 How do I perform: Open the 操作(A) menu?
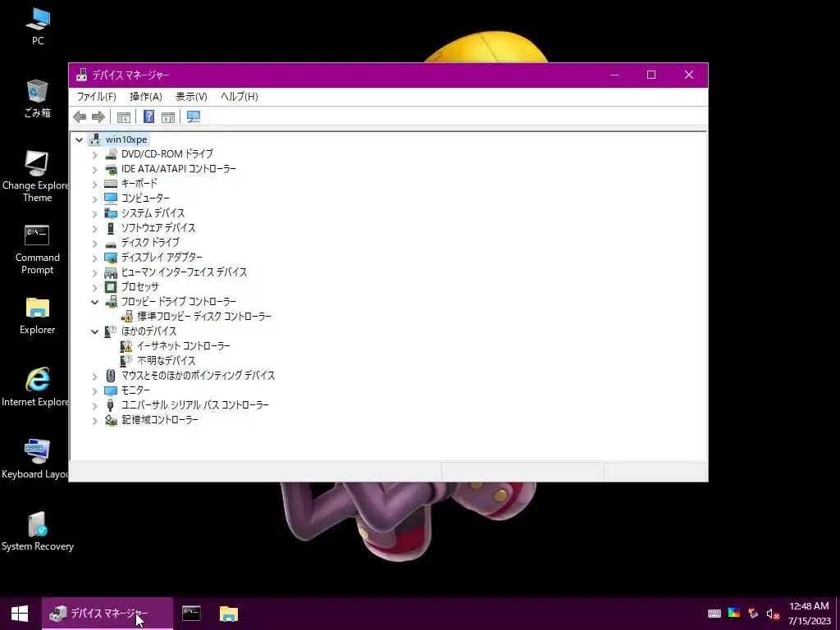tap(146, 97)
